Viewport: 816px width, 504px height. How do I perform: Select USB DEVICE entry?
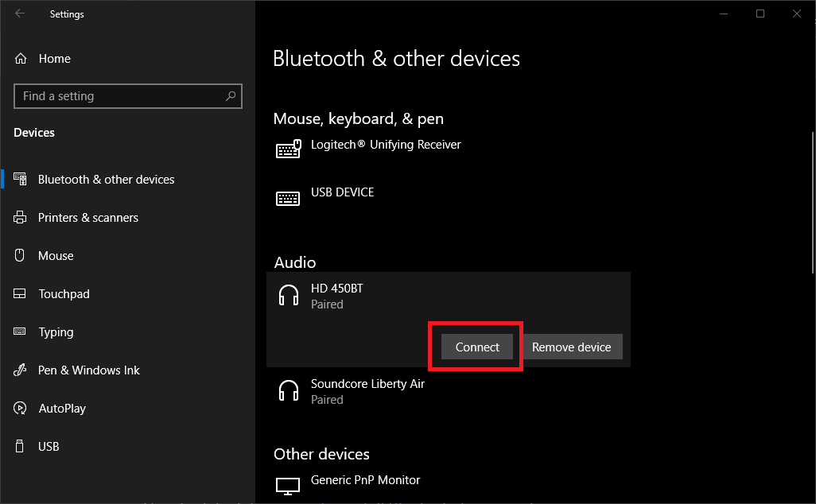coord(448,197)
